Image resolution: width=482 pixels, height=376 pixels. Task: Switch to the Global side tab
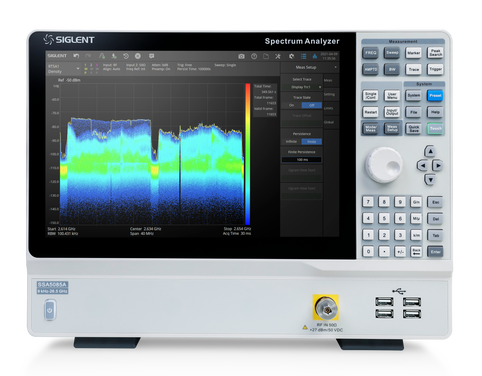[x=329, y=122]
